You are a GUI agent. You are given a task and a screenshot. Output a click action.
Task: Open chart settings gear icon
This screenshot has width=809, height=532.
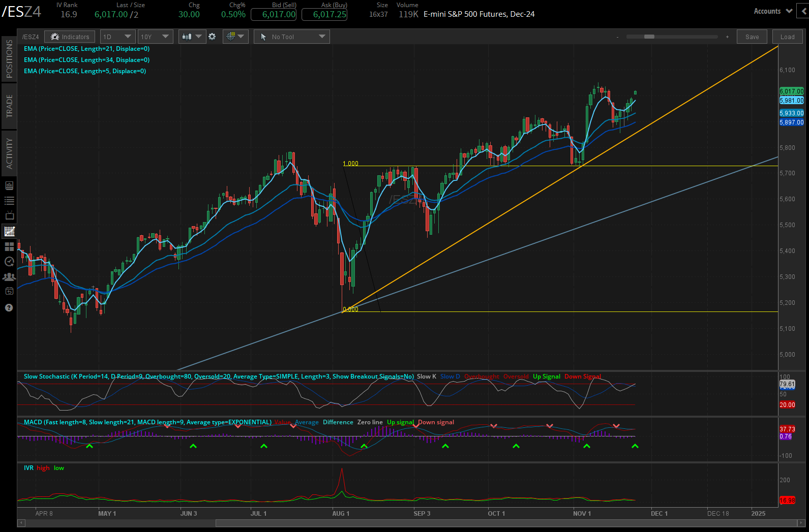212,37
